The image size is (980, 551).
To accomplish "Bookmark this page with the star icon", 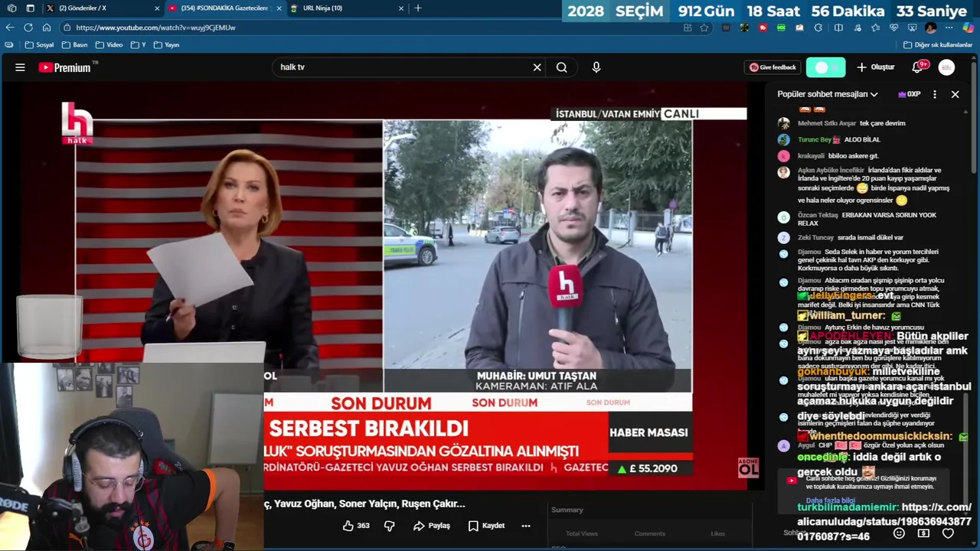I will [x=704, y=28].
